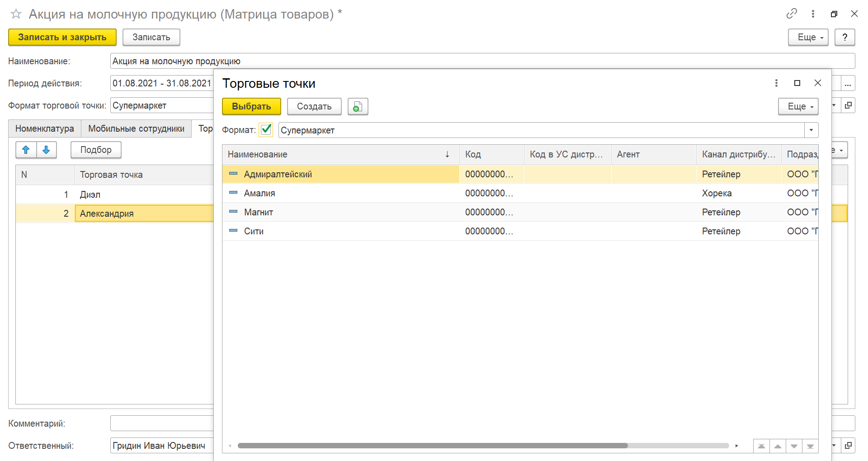This screenshot has height=461, width=868.
Task: Open Ответственный field in new form
Action: click(849, 445)
